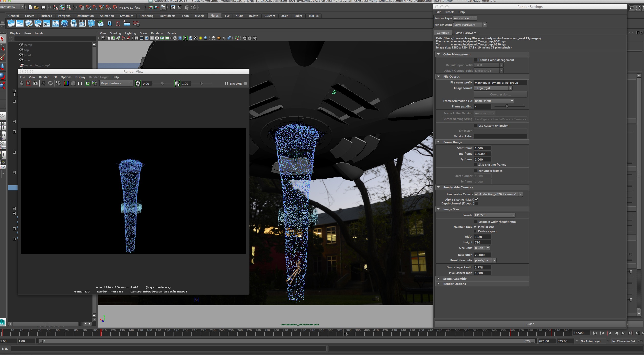Click Close button in Render Settings
644x355 pixels.
530,324
